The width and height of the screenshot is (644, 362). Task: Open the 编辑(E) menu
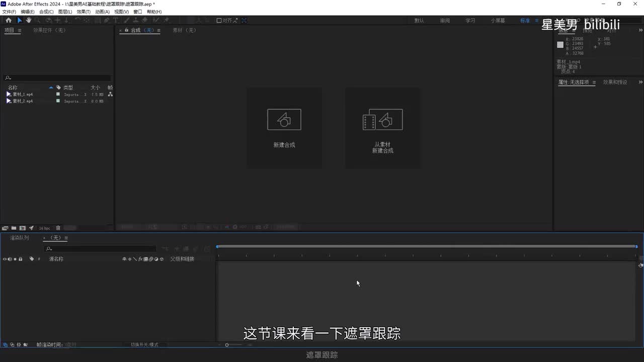pyautogui.click(x=28, y=12)
